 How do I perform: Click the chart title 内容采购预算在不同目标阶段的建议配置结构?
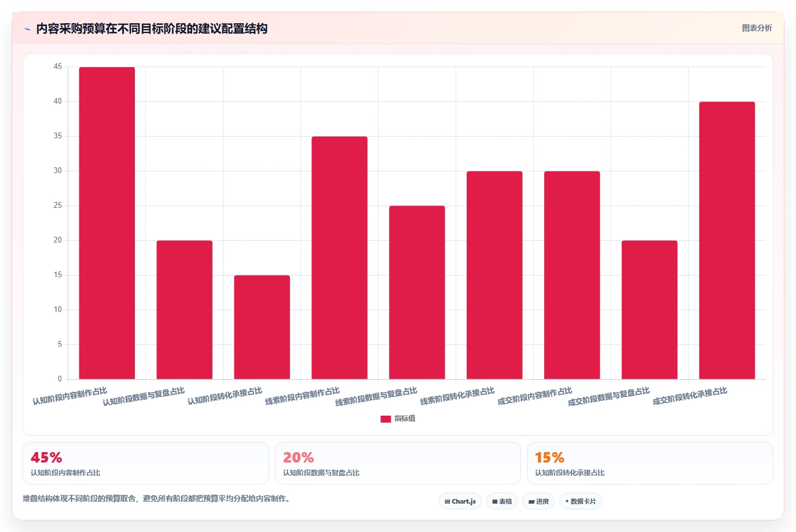pyautogui.click(x=152, y=29)
